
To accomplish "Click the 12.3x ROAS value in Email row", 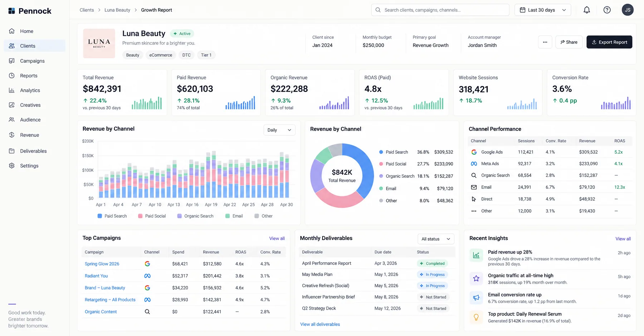I will click(x=620, y=187).
